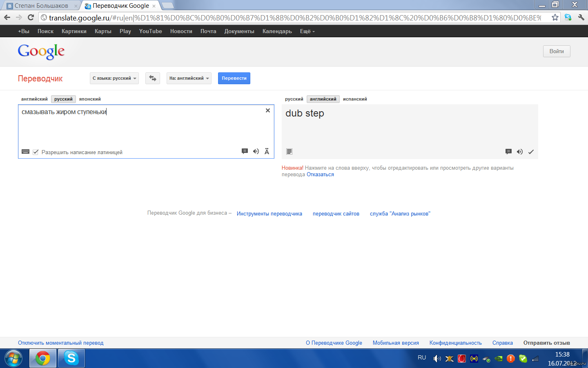
Task: Click the swap languages icon
Action: [153, 78]
